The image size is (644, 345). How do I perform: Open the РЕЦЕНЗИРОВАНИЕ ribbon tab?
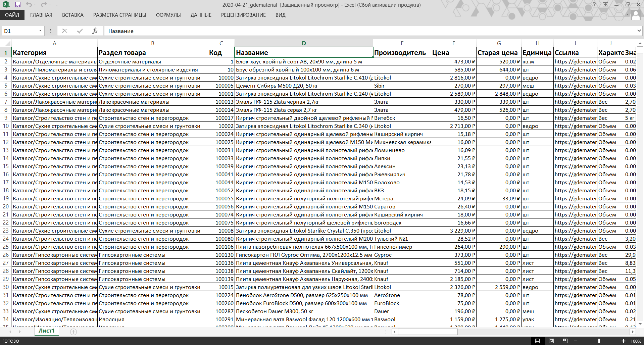[243, 15]
